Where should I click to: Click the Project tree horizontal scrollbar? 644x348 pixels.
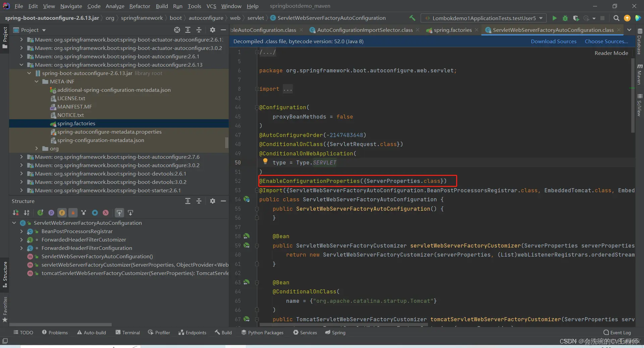pyautogui.click(x=60, y=325)
